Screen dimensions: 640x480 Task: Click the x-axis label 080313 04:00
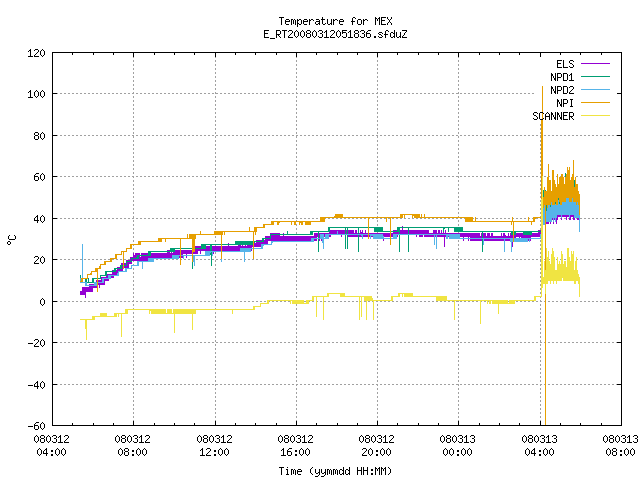pyautogui.click(x=539, y=446)
